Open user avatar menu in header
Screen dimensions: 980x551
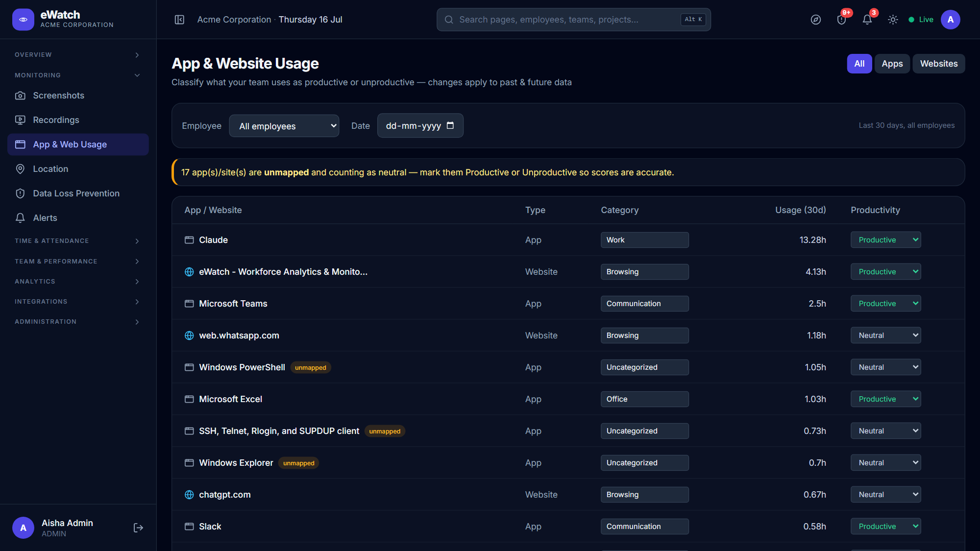pos(950,20)
